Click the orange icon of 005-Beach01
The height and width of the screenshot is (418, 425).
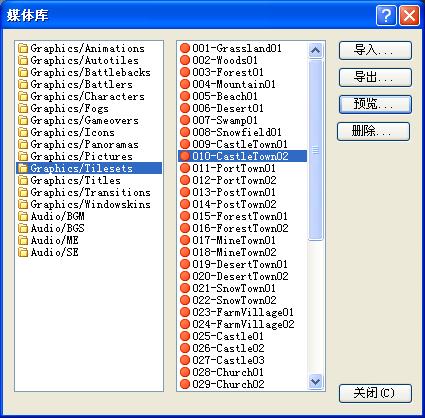(185, 96)
